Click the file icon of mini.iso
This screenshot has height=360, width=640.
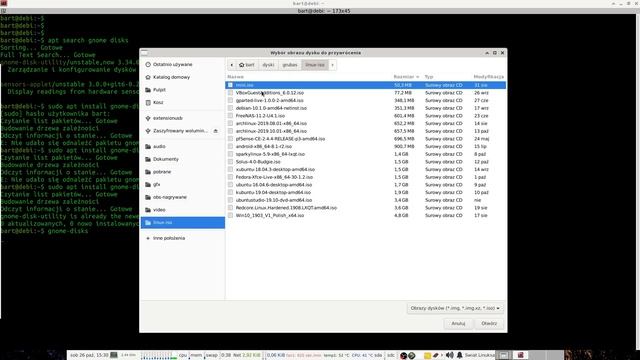point(230,85)
